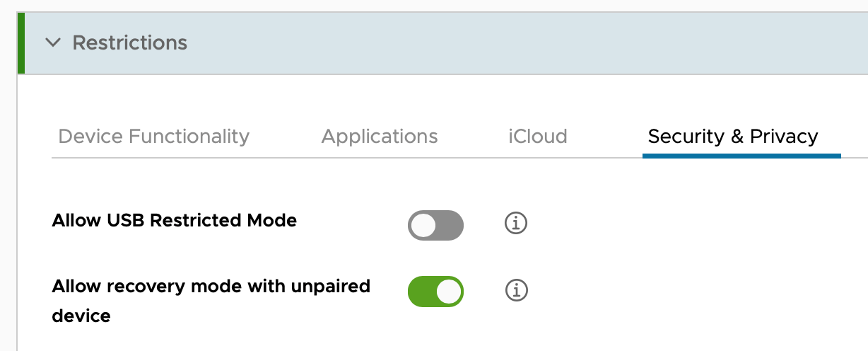Disable Allow recovery mode with unpaired device
Viewport: 868px width, 351px height.
(x=435, y=291)
